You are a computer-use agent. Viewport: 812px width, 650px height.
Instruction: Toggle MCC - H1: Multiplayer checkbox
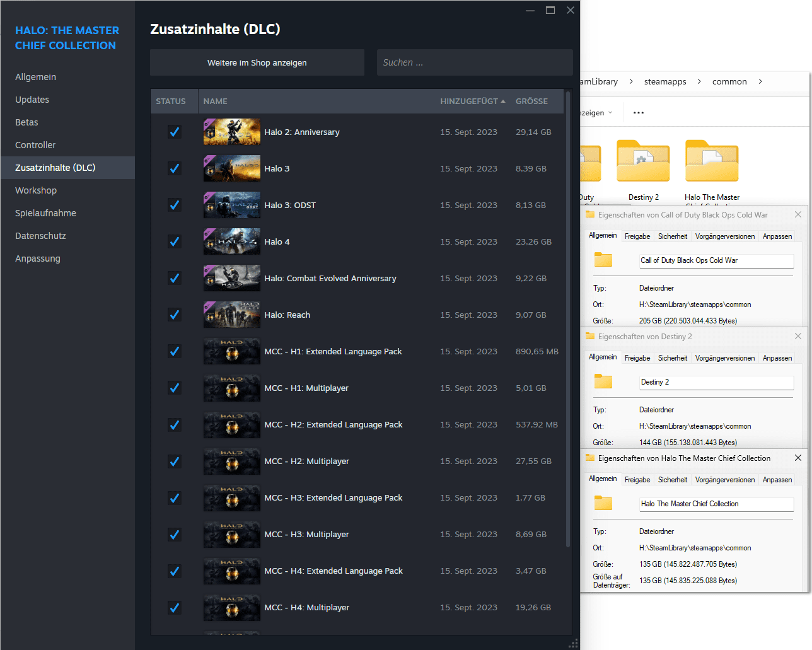[175, 388]
